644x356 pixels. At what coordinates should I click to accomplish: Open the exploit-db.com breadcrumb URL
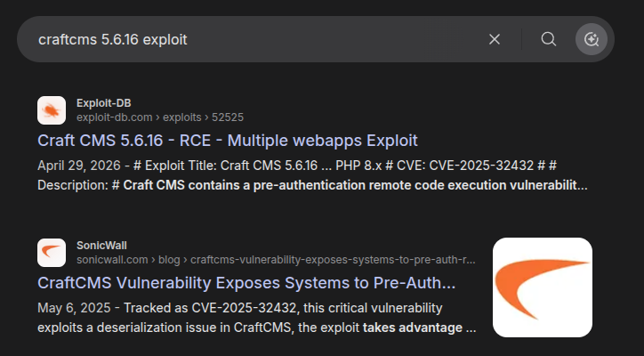click(x=160, y=117)
